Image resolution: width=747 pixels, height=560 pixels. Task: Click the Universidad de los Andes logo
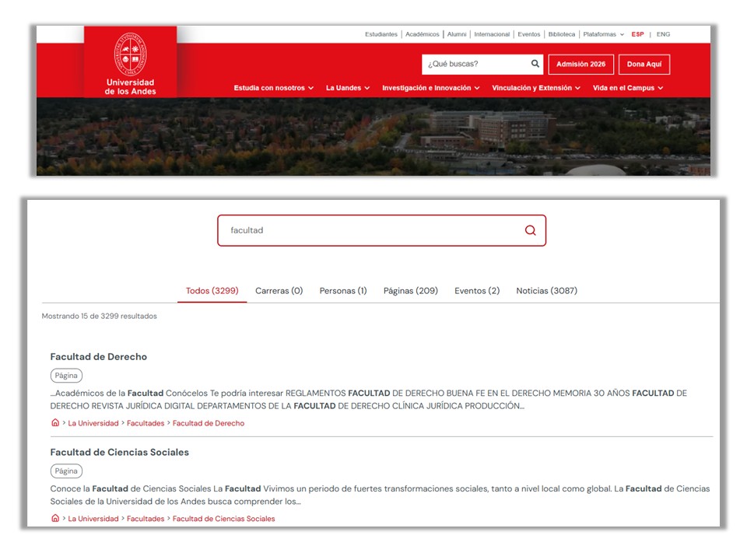[x=130, y=63]
